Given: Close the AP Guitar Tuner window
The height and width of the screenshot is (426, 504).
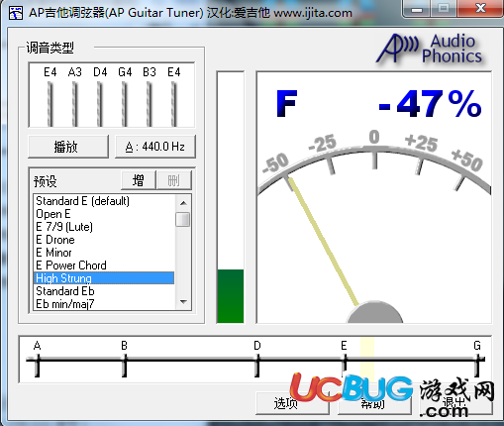Looking at the screenshot, I should (x=480, y=9).
